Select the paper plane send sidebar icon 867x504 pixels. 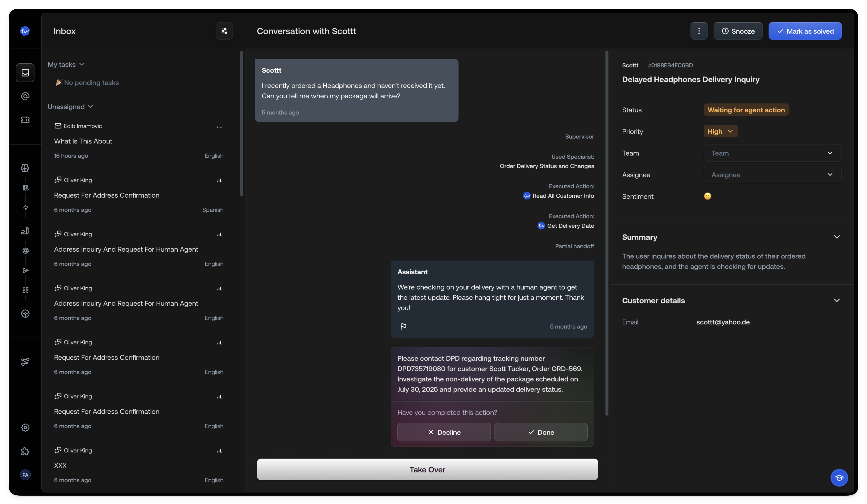click(x=25, y=270)
